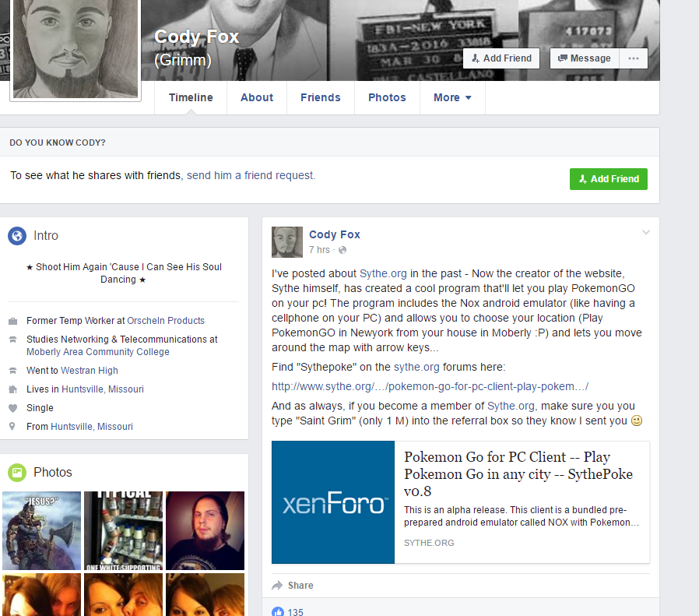Click the SYTHE.ORG source label

(429, 543)
